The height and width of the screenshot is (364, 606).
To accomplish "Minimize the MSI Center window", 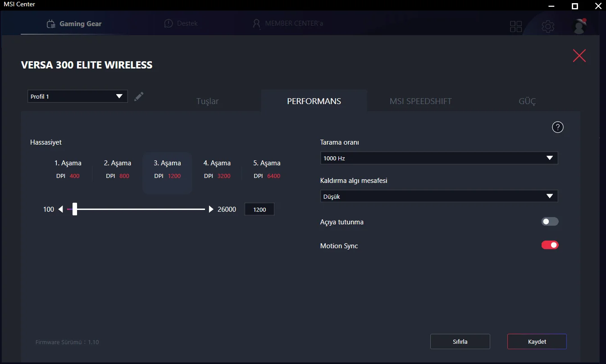I will pyautogui.click(x=551, y=6).
